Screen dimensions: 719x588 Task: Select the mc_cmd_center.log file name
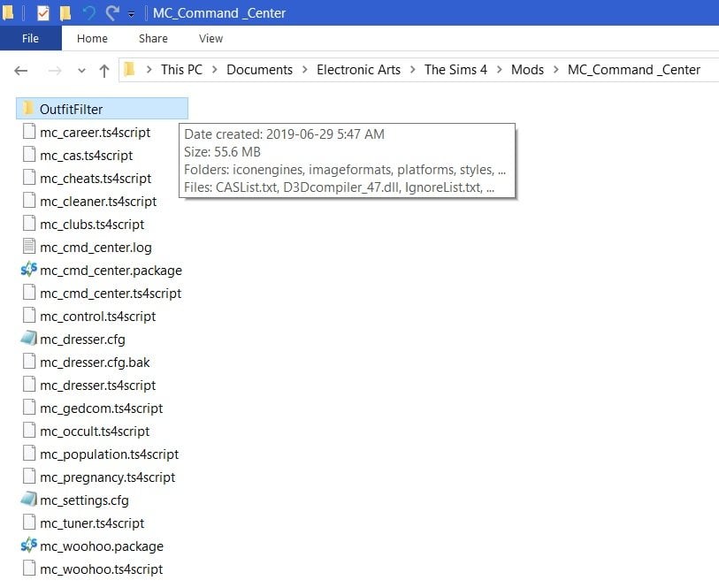pos(96,248)
